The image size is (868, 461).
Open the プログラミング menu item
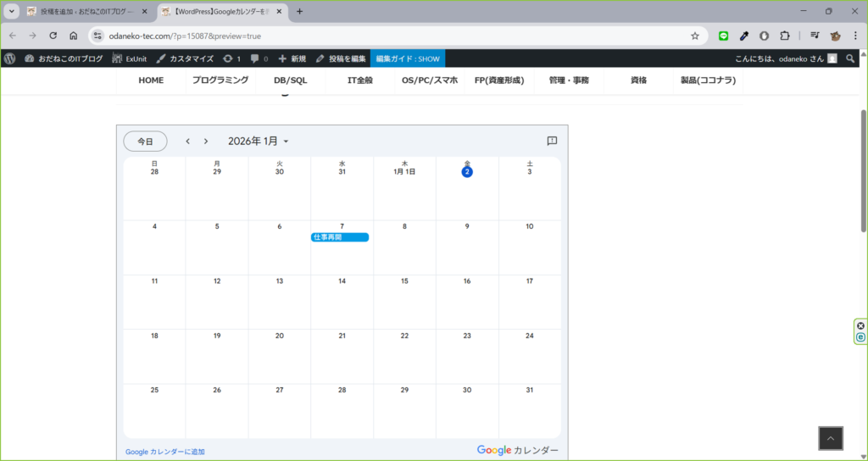pyautogui.click(x=220, y=81)
